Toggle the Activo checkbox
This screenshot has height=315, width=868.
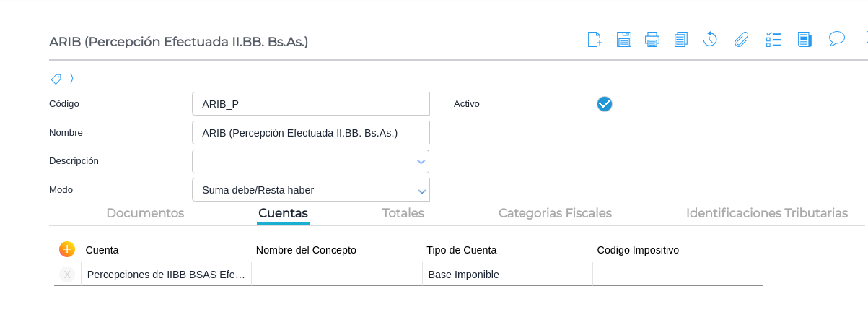(x=605, y=104)
